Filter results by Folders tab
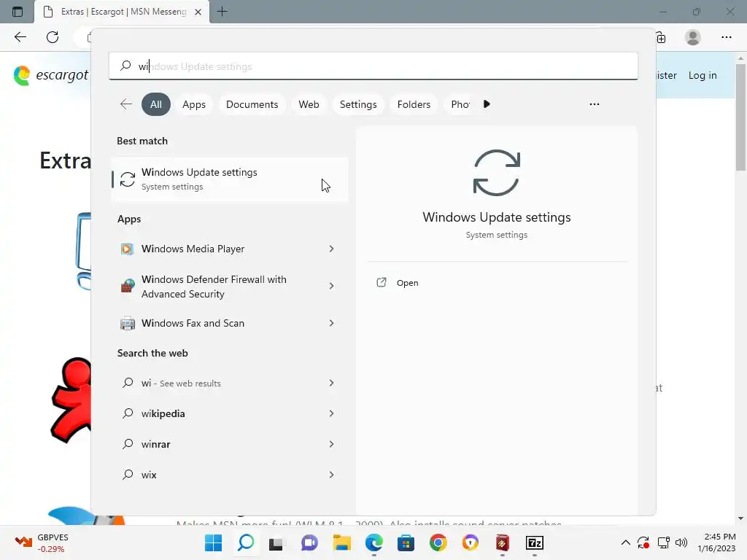This screenshot has height=560, width=747. pos(414,104)
